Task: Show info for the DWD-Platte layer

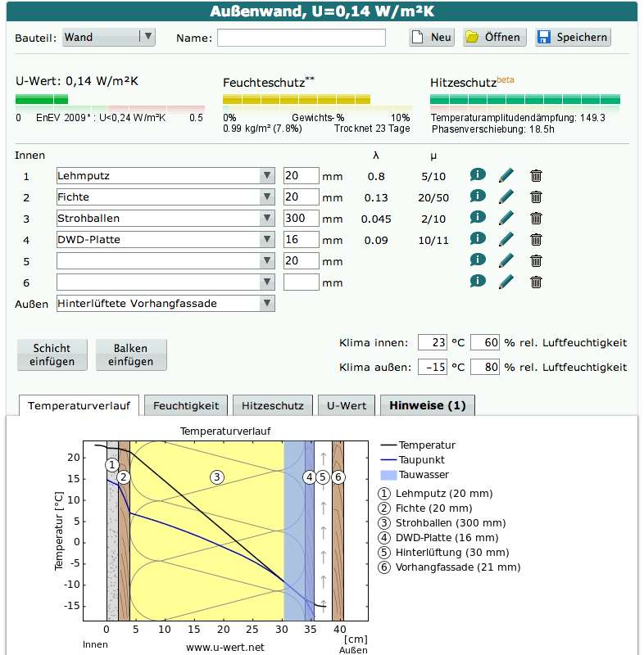Action: [x=478, y=238]
